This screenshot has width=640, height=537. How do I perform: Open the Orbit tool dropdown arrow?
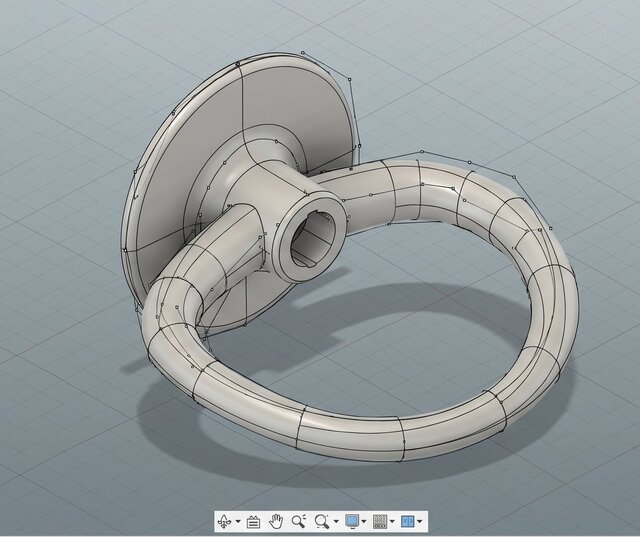(x=238, y=521)
